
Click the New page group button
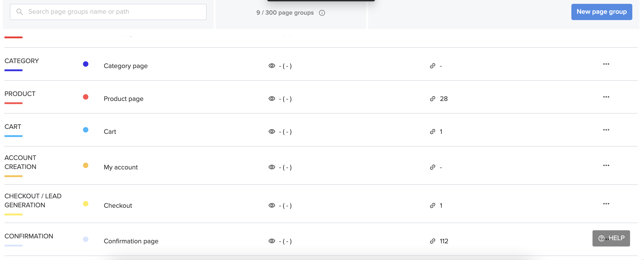602,12
